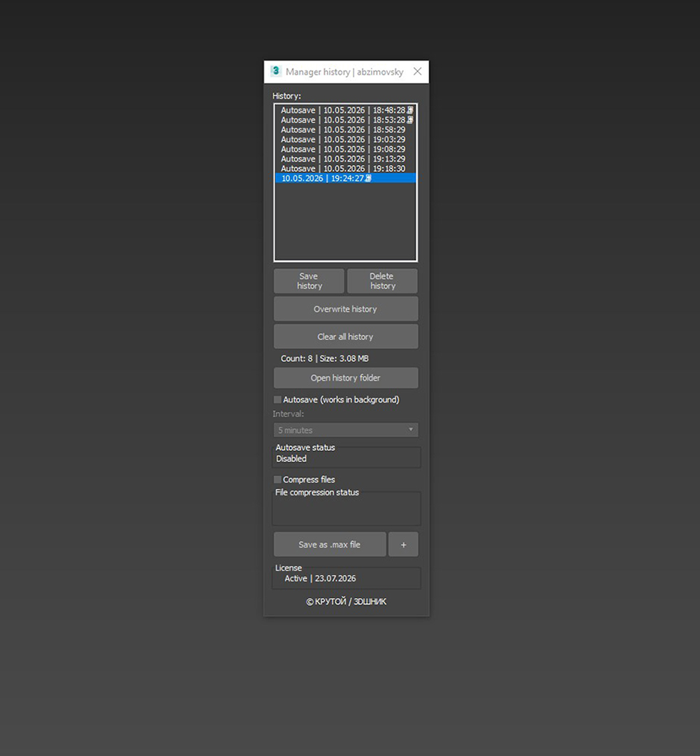
Task: Click the Active | 23.07.2026 license text
Action: (320, 579)
